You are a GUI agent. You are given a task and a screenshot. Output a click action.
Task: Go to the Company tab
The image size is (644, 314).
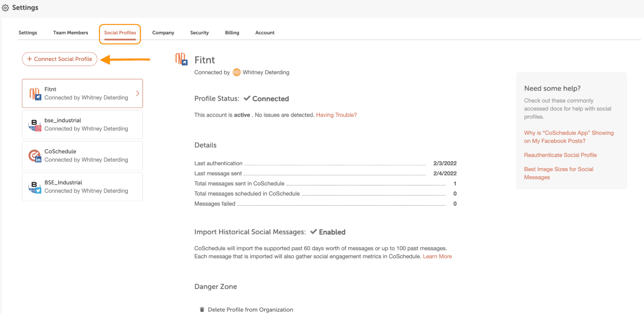(163, 33)
